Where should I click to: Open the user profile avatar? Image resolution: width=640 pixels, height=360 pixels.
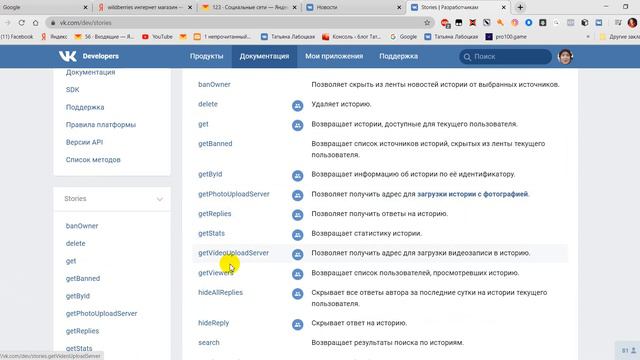565,56
